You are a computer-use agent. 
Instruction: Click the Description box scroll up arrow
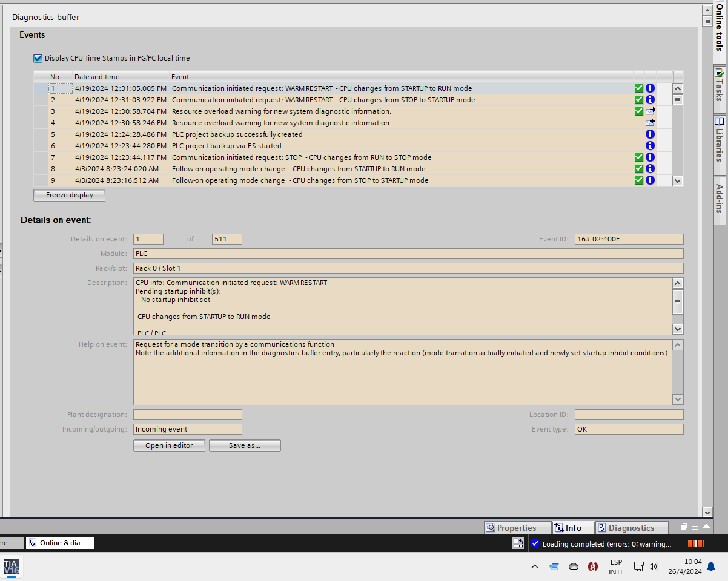point(678,283)
